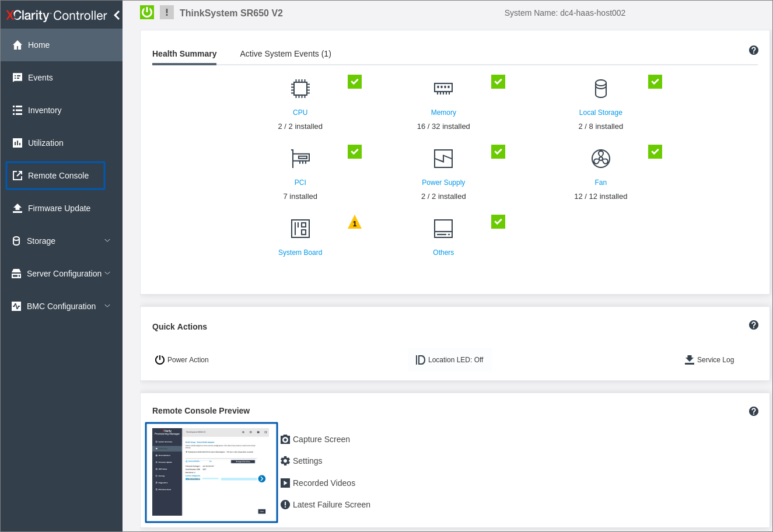Image resolution: width=773 pixels, height=532 pixels.
Task: Click System Name dc4-haas-host002 text
Action: coord(565,13)
